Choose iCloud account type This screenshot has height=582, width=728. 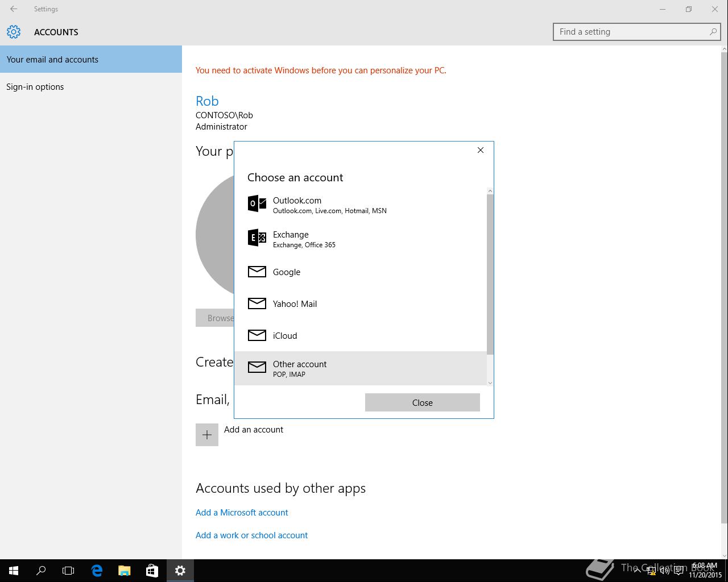coord(361,335)
